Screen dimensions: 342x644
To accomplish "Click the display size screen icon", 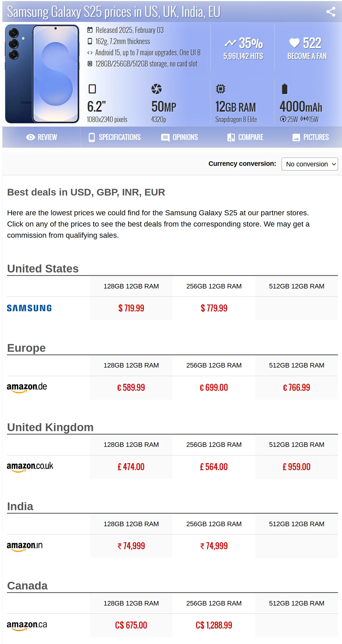I will click(92, 89).
